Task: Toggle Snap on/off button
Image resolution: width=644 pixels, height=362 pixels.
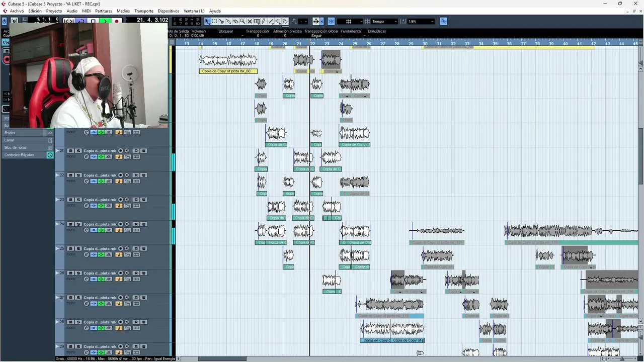Action: coord(331,21)
